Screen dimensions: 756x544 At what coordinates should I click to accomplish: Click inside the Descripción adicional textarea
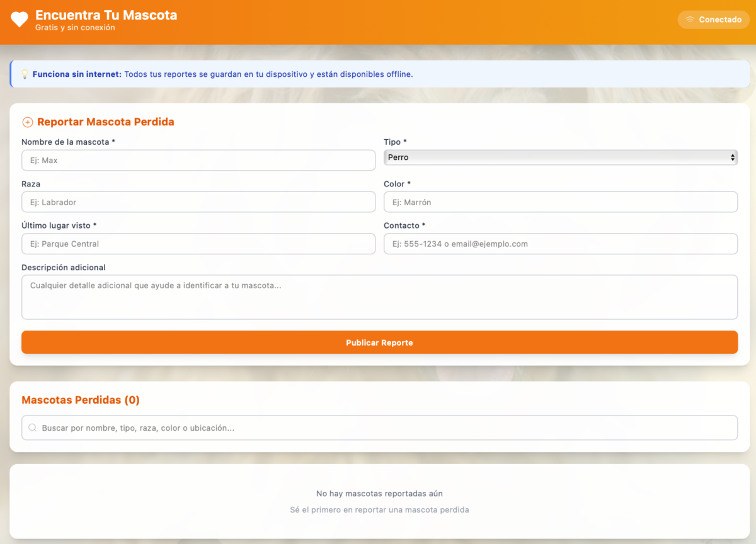[379, 297]
